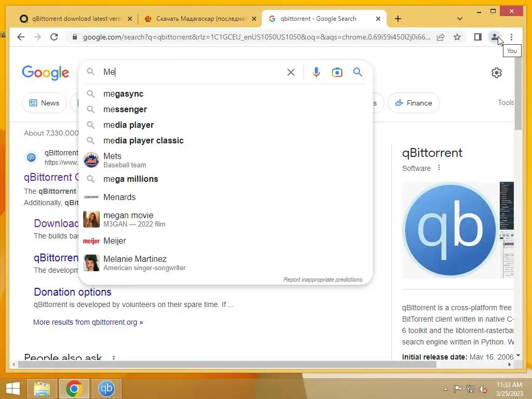The image size is (532, 399).
Task: Open the muted volume tray icon
Action: [483, 389]
